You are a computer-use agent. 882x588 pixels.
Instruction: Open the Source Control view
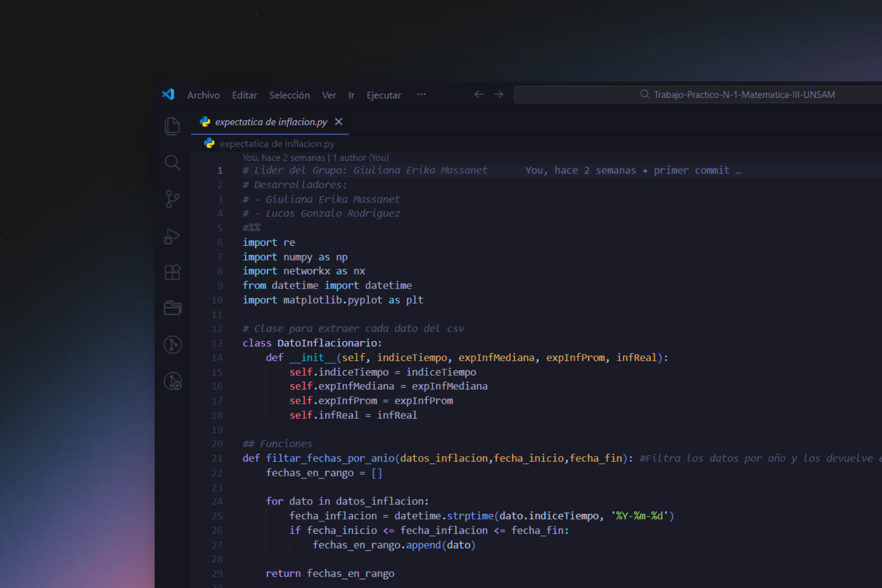[172, 199]
